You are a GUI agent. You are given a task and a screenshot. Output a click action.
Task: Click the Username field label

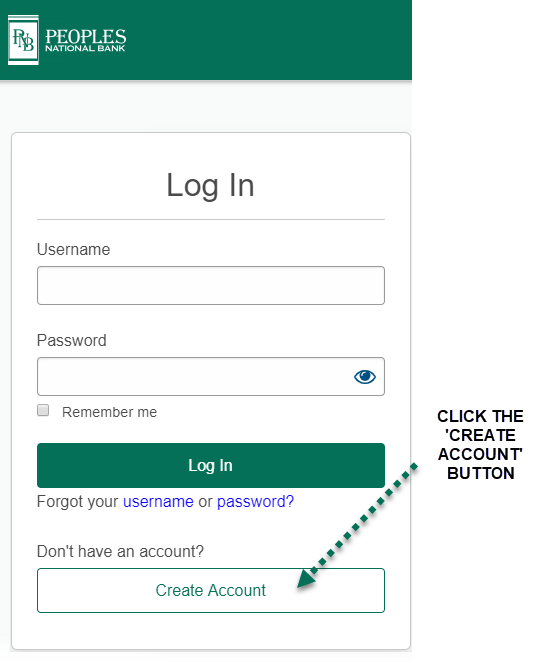tap(74, 249)
